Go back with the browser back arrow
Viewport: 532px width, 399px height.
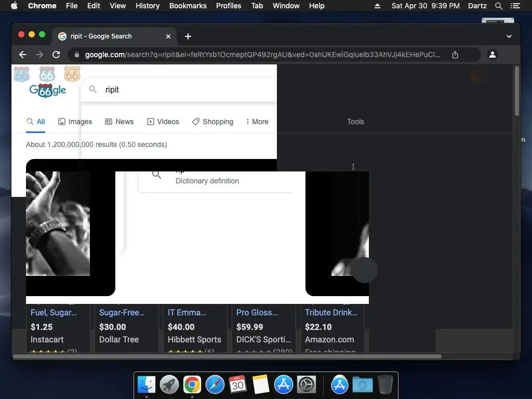click(x=23, y=55)
